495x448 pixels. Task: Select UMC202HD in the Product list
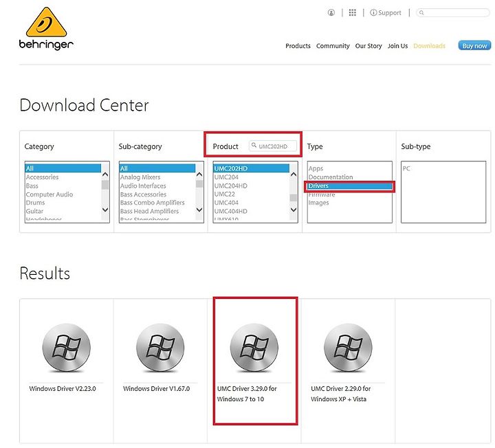[252, 168]
